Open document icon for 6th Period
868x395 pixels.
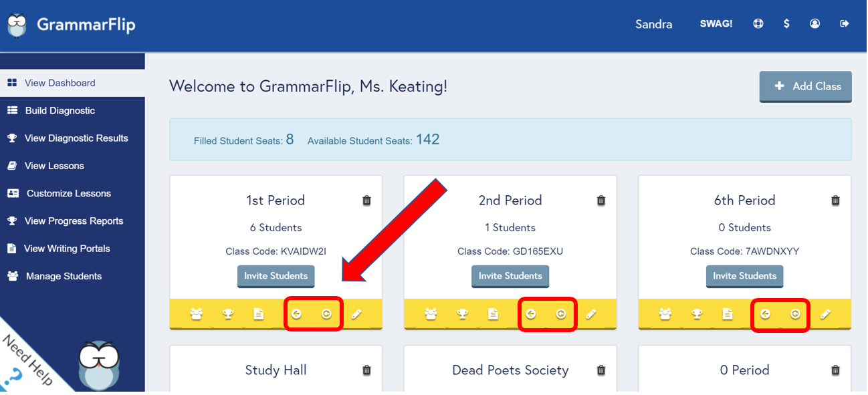pyautogui.click(x=727, y=314)
